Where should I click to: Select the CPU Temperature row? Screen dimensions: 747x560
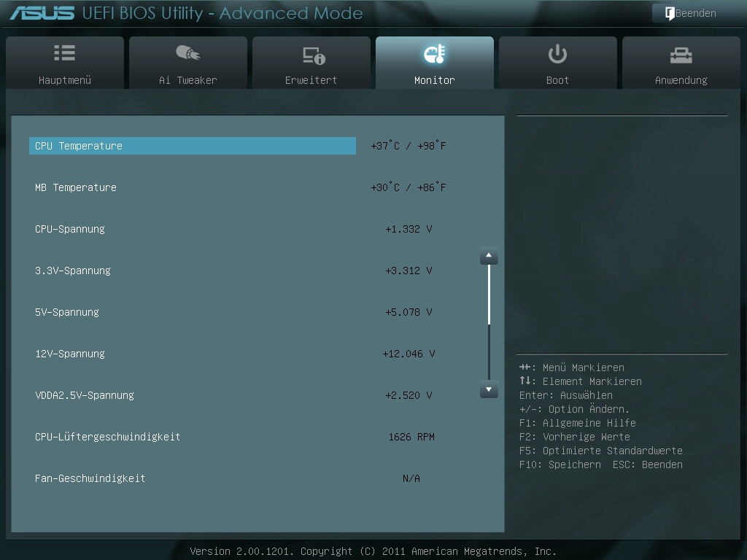click(193, 146)
